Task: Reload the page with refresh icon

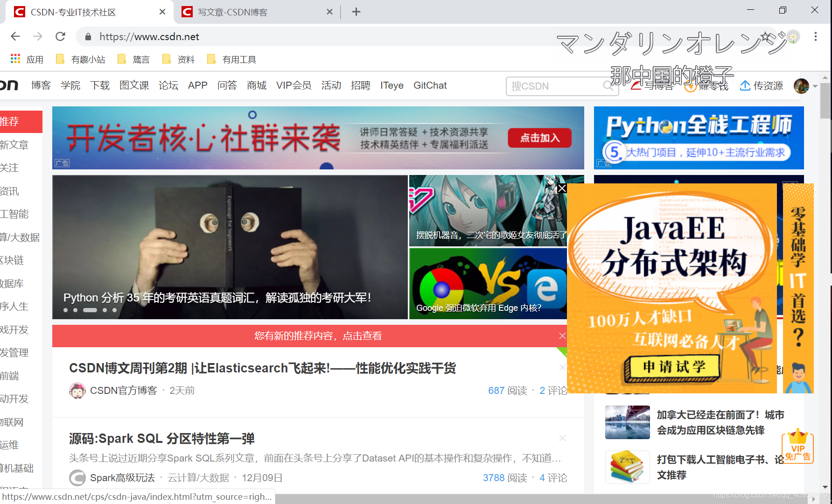Action: [x=60, y=36]
